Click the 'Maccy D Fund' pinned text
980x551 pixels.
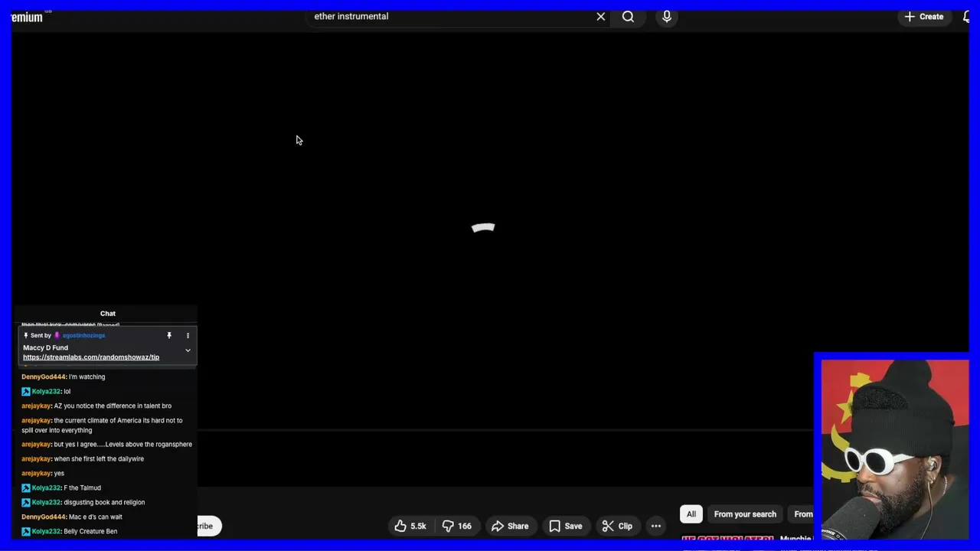tap(45, 347)
